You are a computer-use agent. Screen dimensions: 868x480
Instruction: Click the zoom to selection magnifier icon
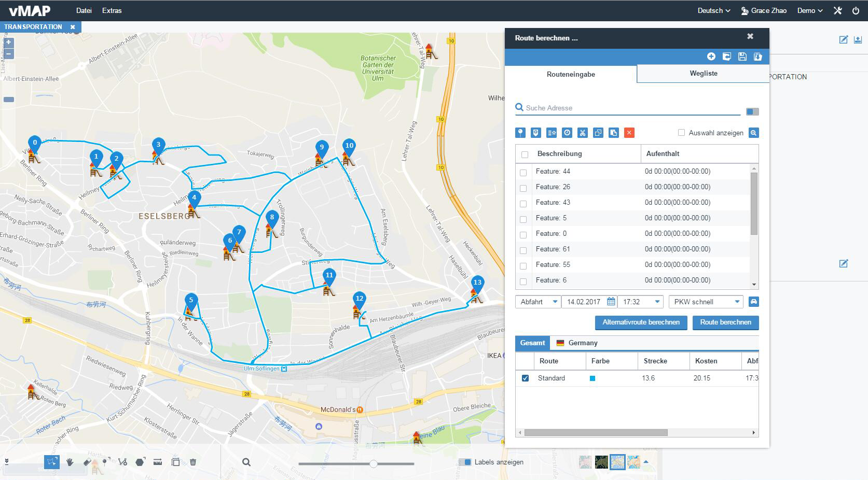coord(754,133)
